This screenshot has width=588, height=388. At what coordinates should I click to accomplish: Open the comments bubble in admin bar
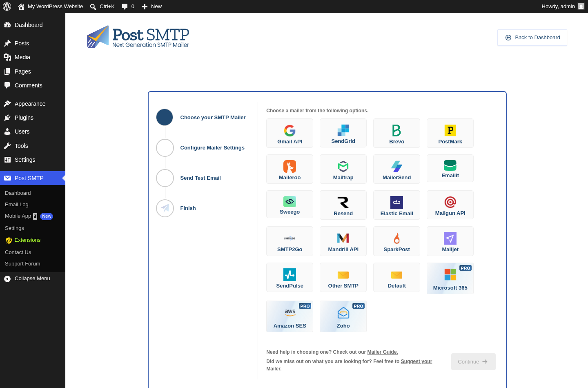tap(128, 7)
